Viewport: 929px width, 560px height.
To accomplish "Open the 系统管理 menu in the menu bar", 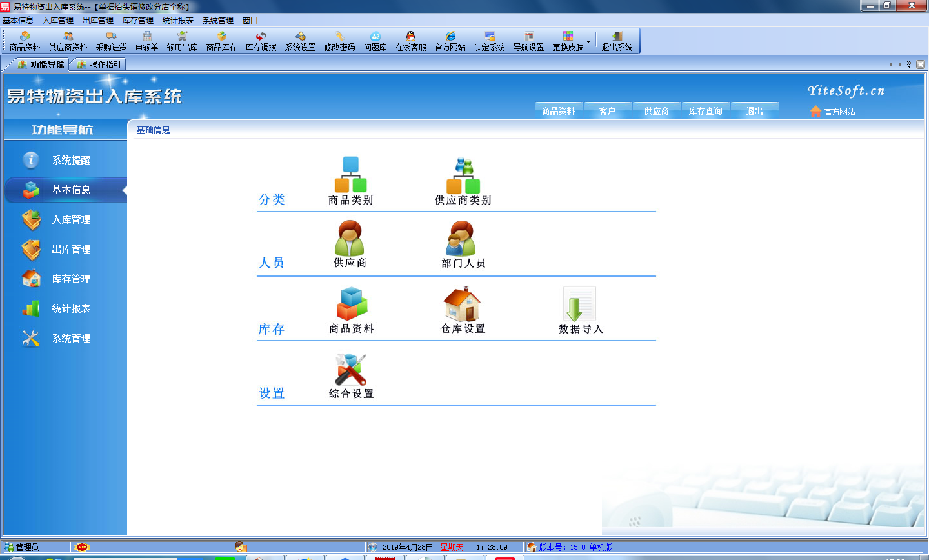I will (218, 21).
